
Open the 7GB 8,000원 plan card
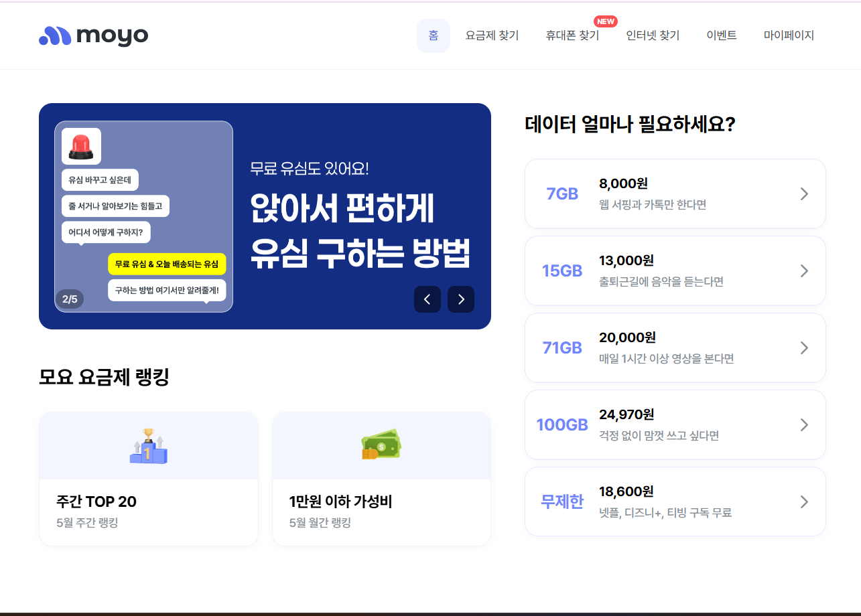pyautogui.click(x=675, y=194)
